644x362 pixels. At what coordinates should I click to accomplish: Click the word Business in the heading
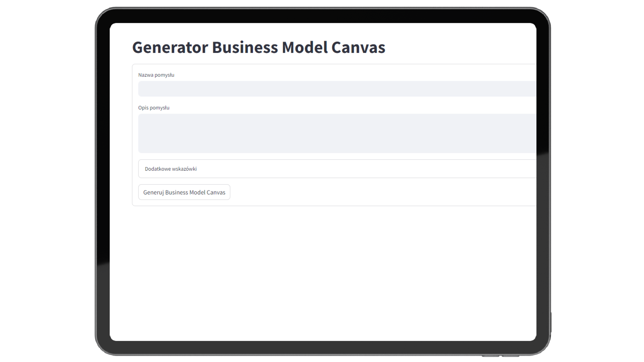point(245,47)
